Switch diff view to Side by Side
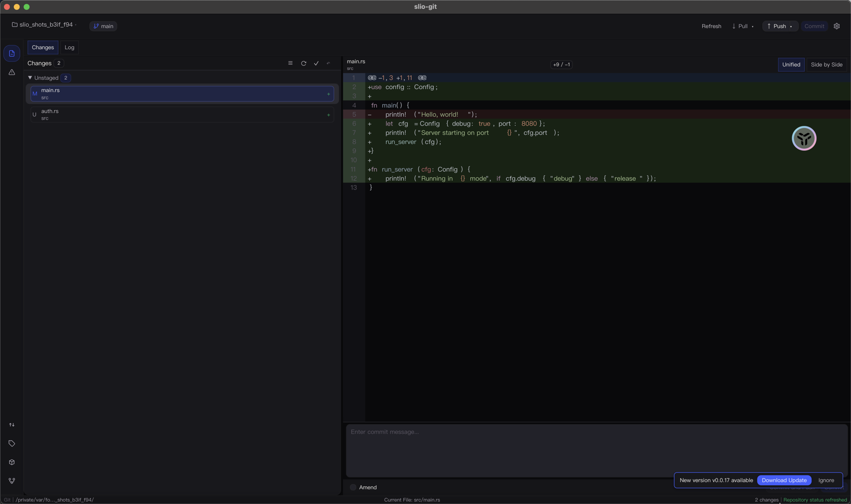851x504 pixels. [x=826, y=64]
